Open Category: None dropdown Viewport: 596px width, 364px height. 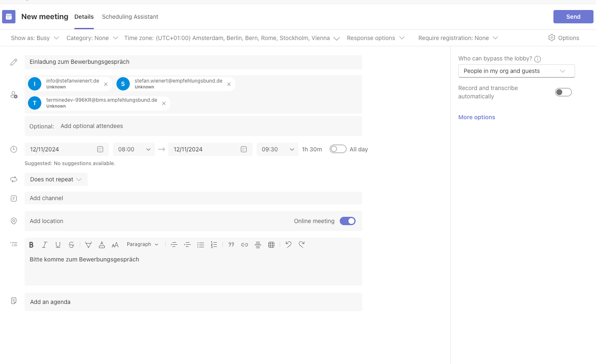pos(92,38)
